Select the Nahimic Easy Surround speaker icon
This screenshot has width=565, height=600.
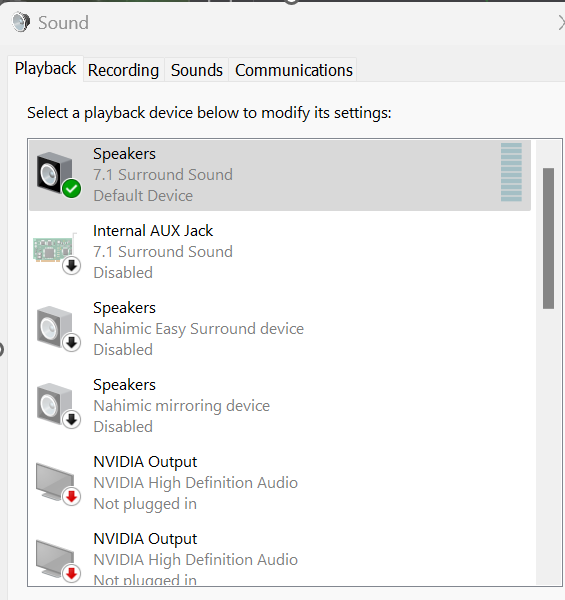58,329
